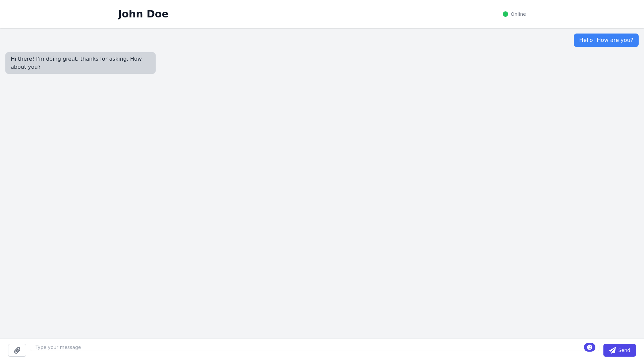The width and height of the screenshot is (644, 362).
Task: Click the paperclip attach file icon
Action: pyautogui.click(x=17, y=350)
